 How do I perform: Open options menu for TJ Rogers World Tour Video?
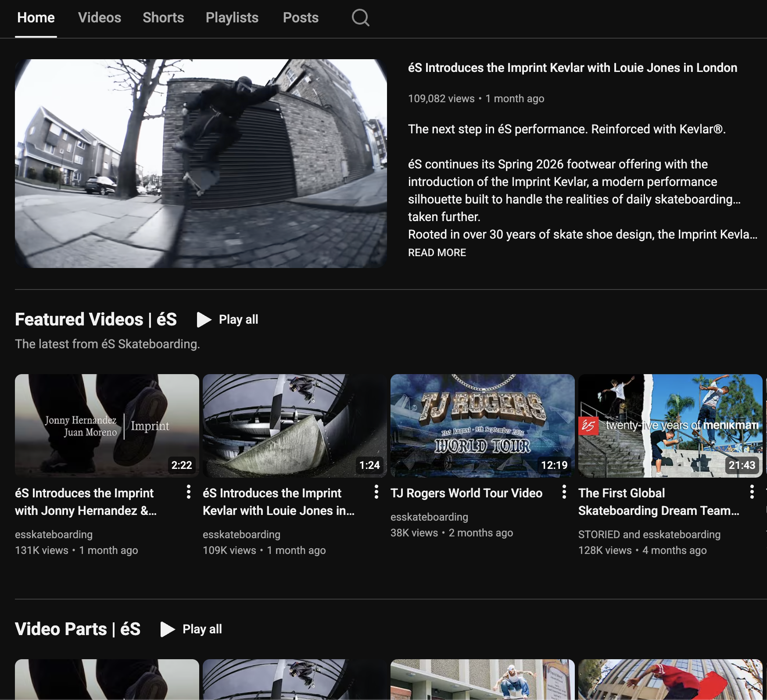[x=564, y=492]
